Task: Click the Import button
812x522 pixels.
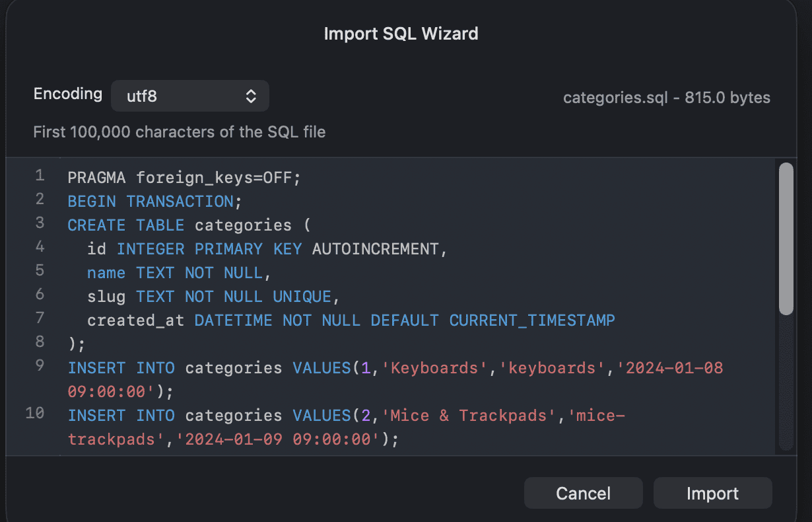Action: (x=712, y=494)
